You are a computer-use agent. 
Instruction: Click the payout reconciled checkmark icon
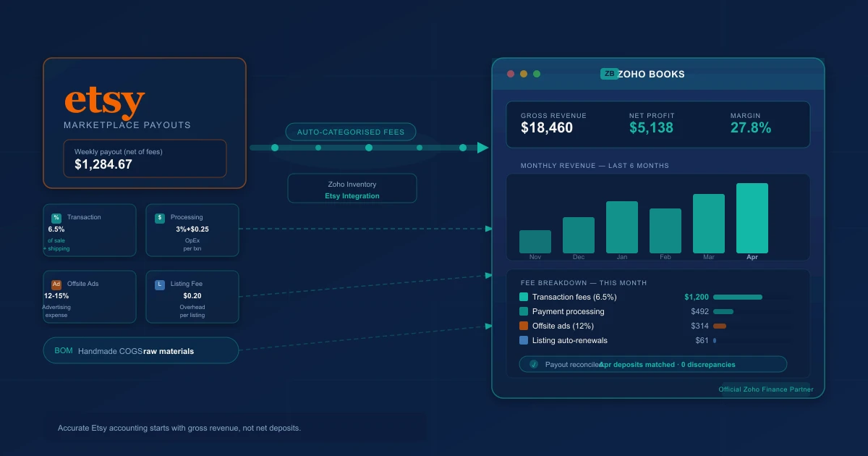pyautogui.click(x=534, y=364)
